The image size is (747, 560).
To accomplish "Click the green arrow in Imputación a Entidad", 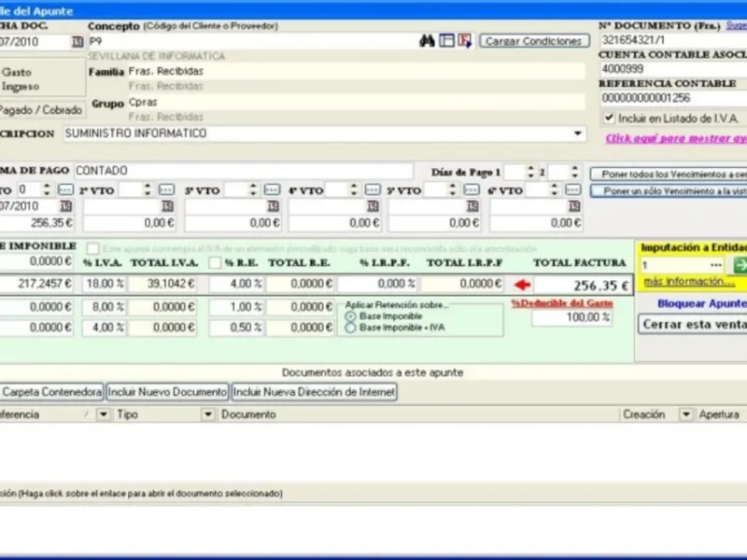I will click(x=740, y=266).
